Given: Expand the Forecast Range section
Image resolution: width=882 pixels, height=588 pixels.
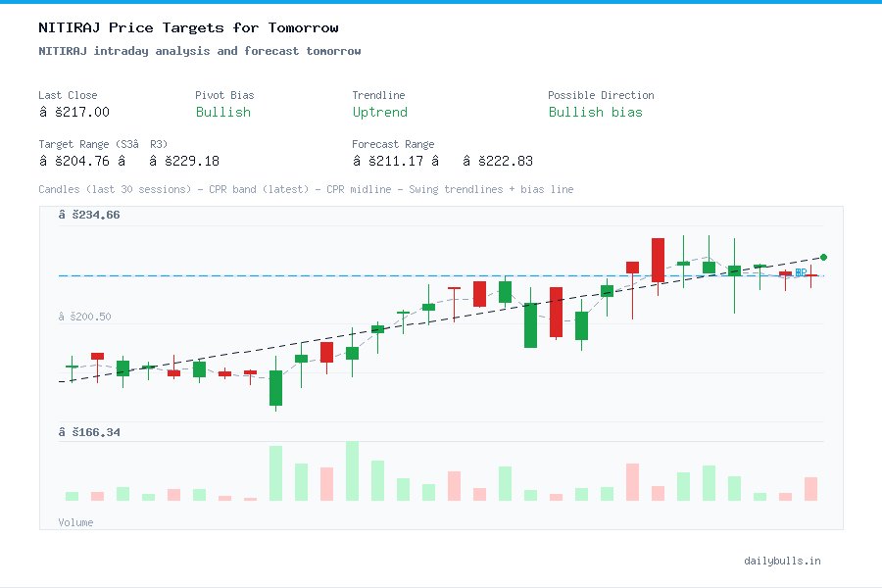Looking at the screenshot, I should [x=393, y=143].
